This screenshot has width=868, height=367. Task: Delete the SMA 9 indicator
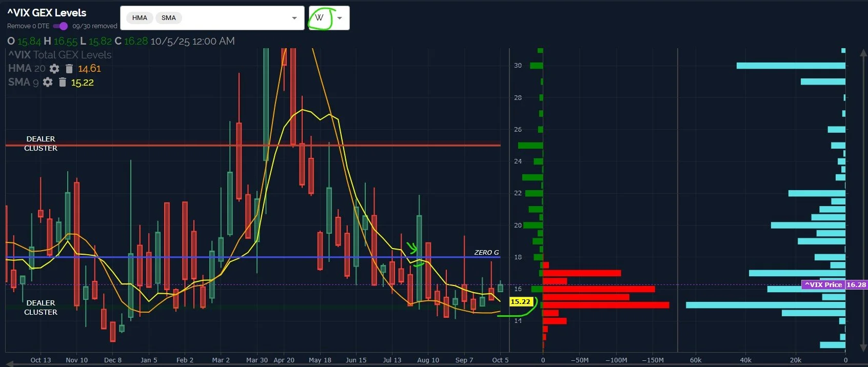click(63, 82)
